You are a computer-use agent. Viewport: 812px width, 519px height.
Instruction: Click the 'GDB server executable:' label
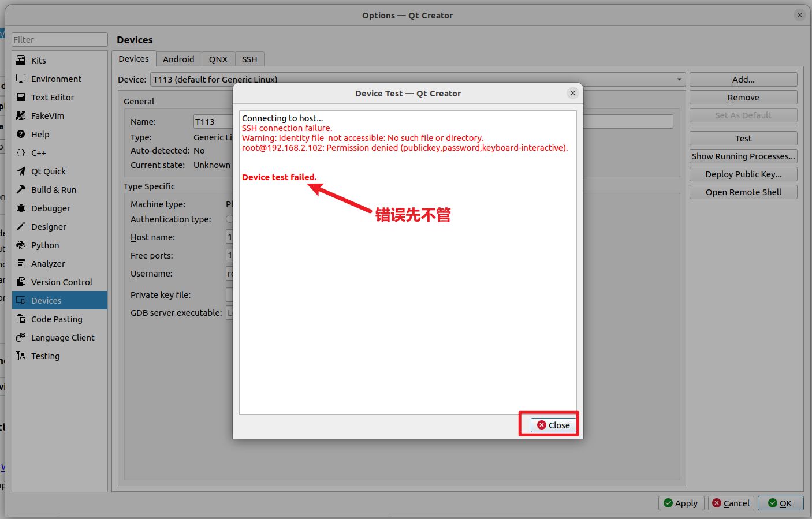click(176, 313)
